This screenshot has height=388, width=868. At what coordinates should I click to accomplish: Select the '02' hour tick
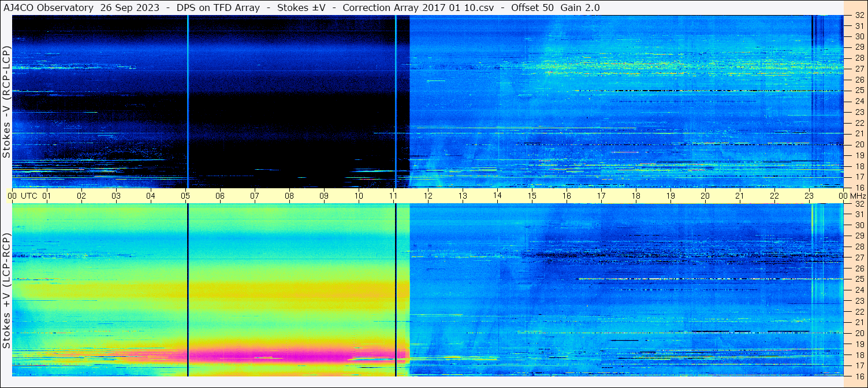pos(81,196)
